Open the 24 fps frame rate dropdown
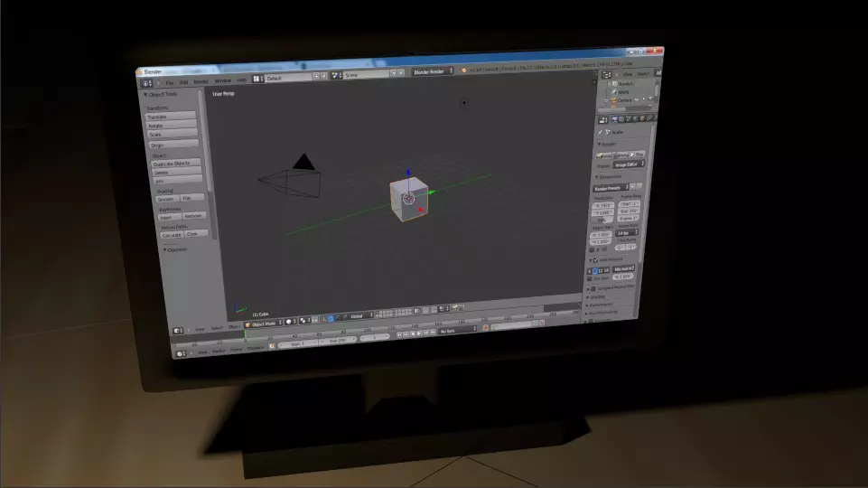 coord(626,232)
